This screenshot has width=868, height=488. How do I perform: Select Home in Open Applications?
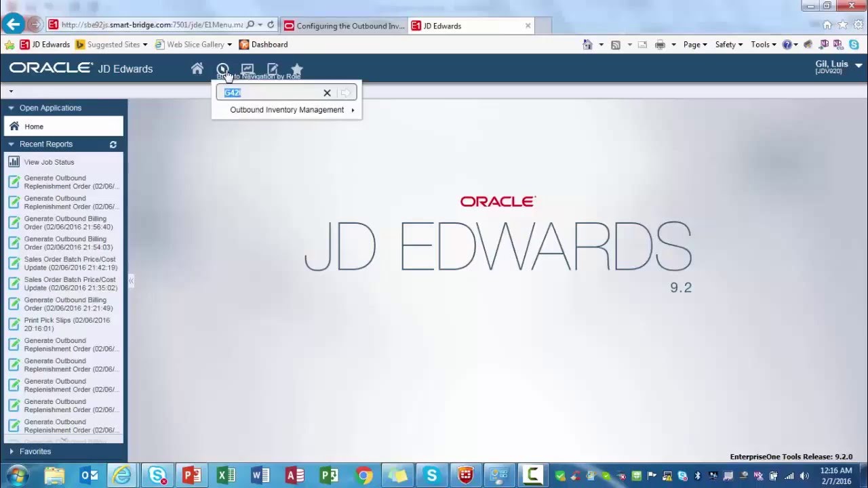pos(64,126)
